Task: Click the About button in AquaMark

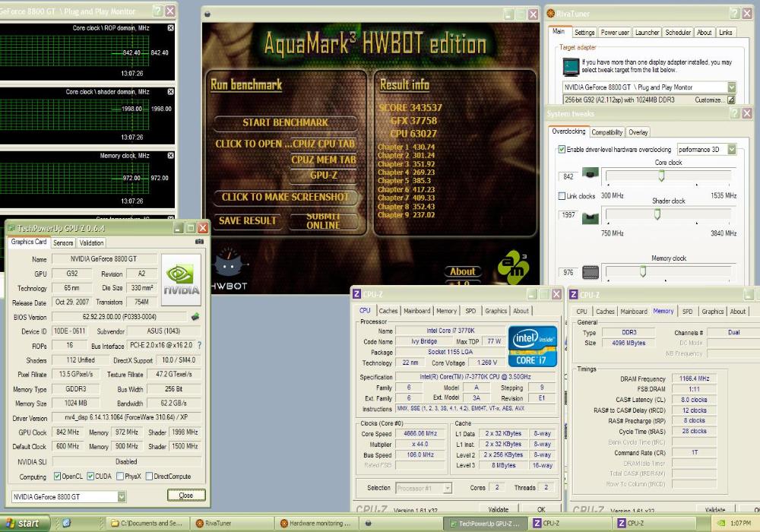Action: click(x=462, y=271)
